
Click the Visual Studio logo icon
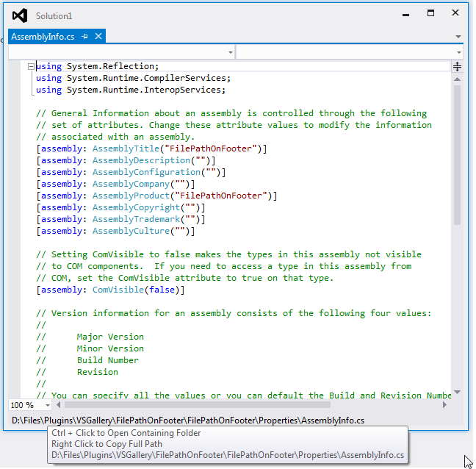click(20, 15)
